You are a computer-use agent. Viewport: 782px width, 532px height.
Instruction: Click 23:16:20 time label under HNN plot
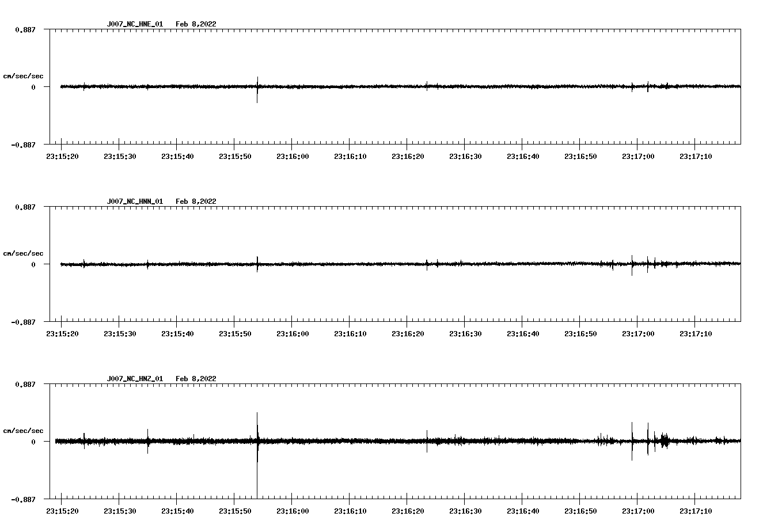point(408,334)
